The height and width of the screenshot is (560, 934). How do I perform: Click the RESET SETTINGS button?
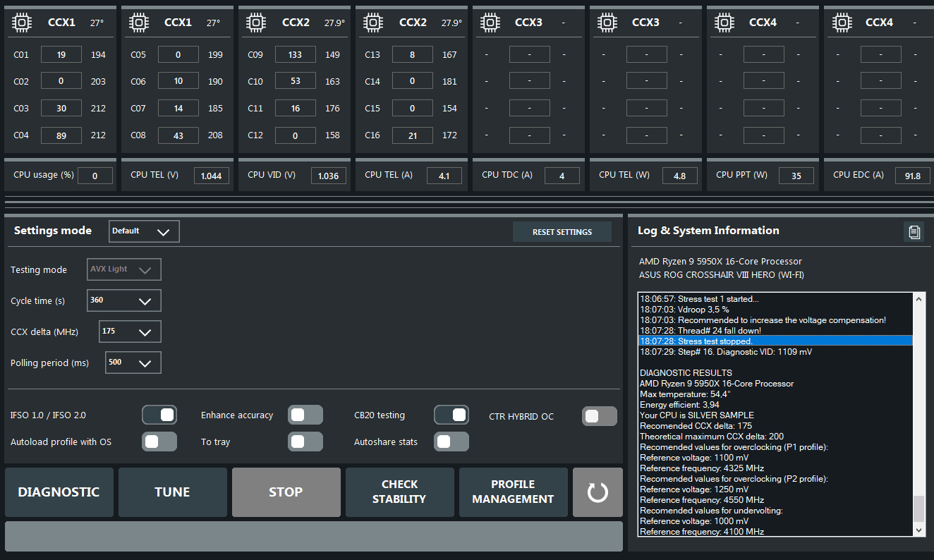tap(562, 232)
